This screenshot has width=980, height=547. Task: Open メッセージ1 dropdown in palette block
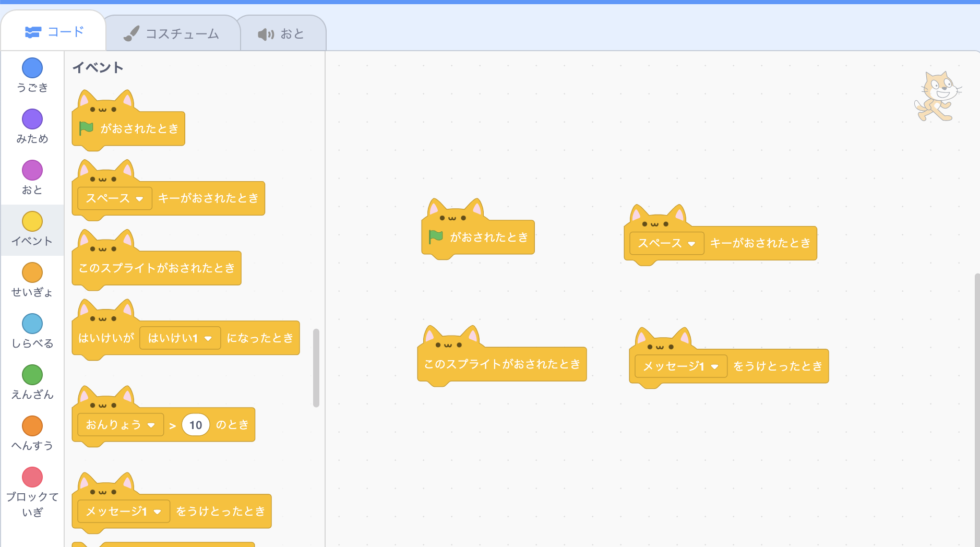[x=124, y=512]
